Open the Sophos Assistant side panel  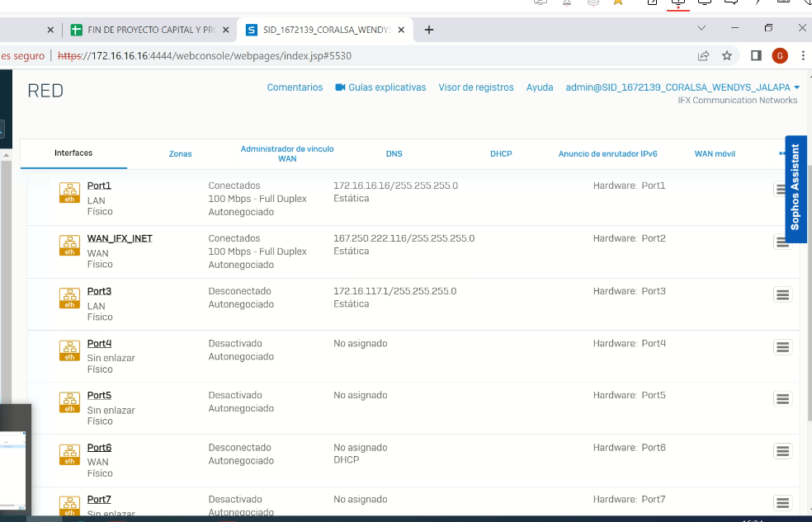[795, 188]
